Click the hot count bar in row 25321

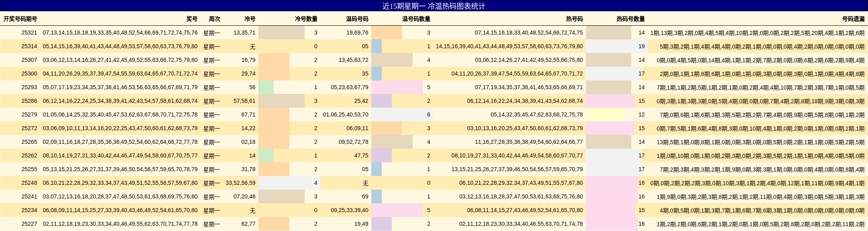click(609, 33)
